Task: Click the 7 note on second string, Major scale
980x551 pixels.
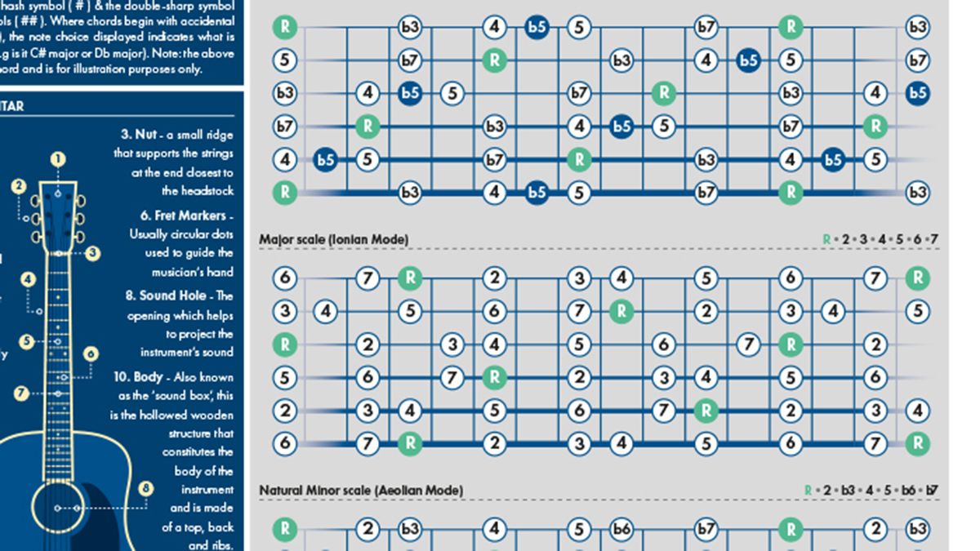Action: pyautogui.click(x=579, y=311)
